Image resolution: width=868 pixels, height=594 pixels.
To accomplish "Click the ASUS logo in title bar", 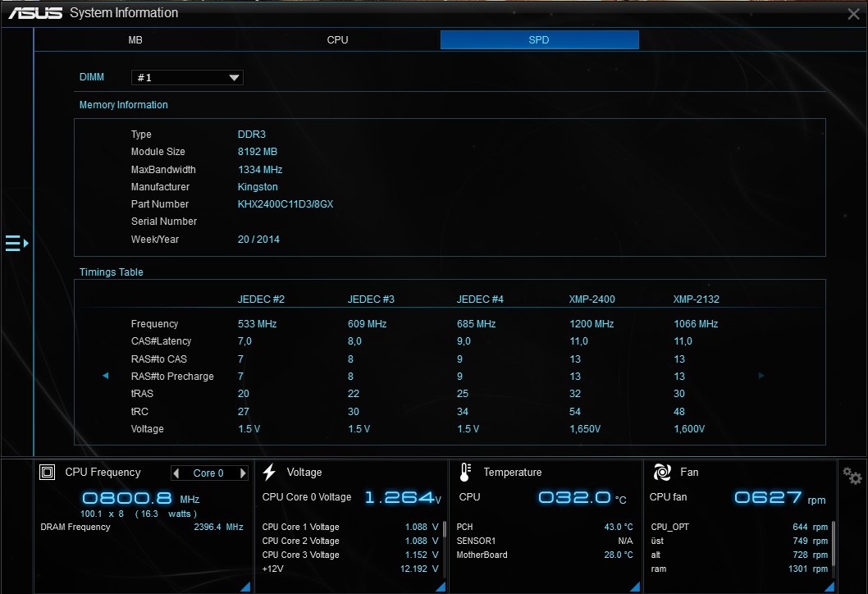I will (x=35, y=13).
